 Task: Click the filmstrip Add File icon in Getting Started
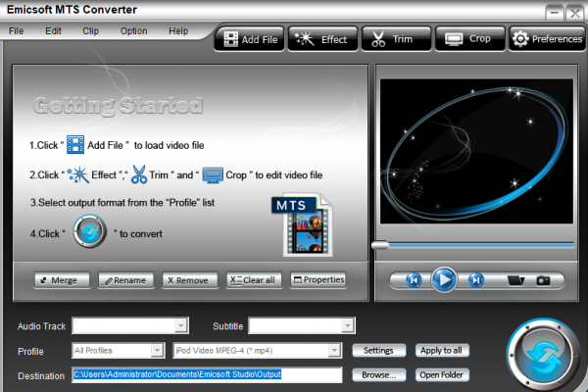click(x=75, y=145)
